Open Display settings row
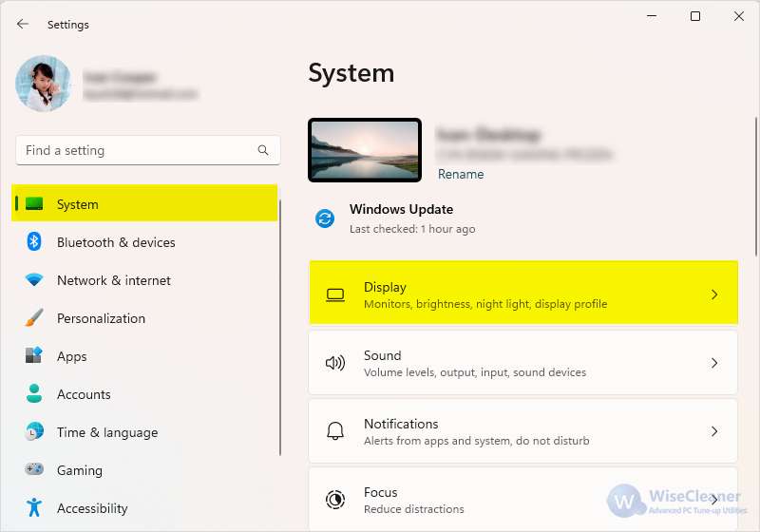 [523, 294]
